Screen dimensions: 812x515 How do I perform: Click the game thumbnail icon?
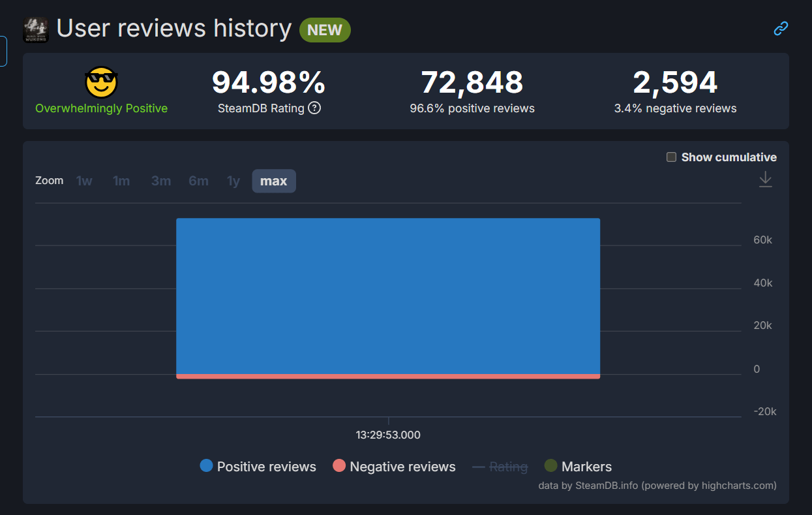coord(36,29)
